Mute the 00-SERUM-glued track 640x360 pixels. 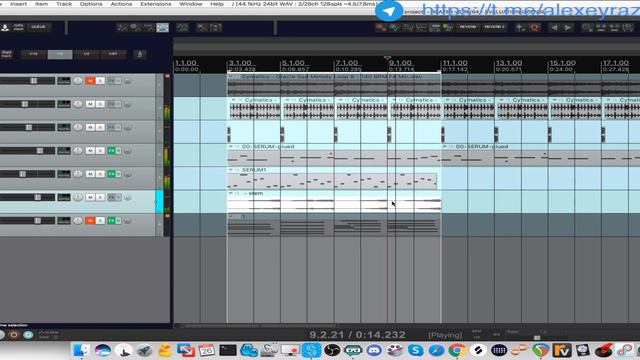(90, 151)
